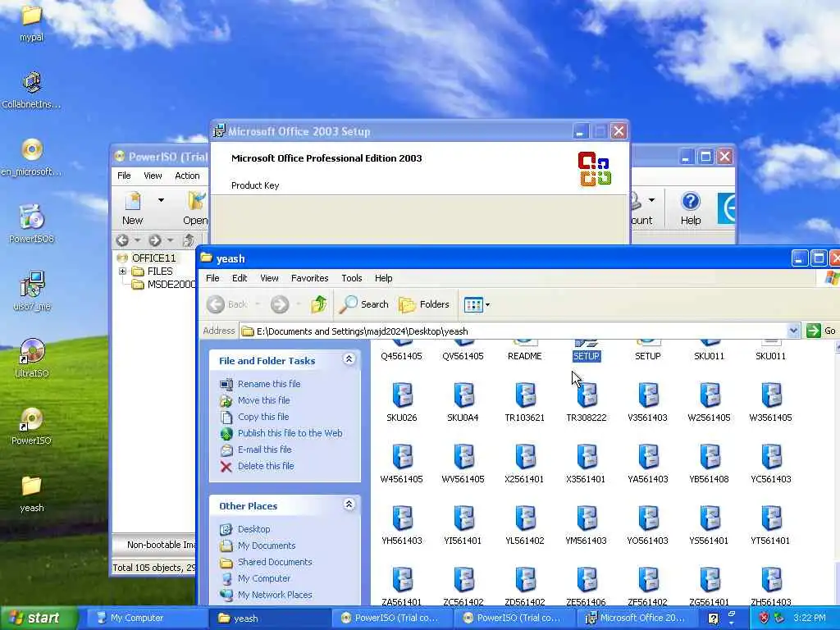Click Move this file link
The width and height of the screenshot is (840, 630).
tap(263, 400)
